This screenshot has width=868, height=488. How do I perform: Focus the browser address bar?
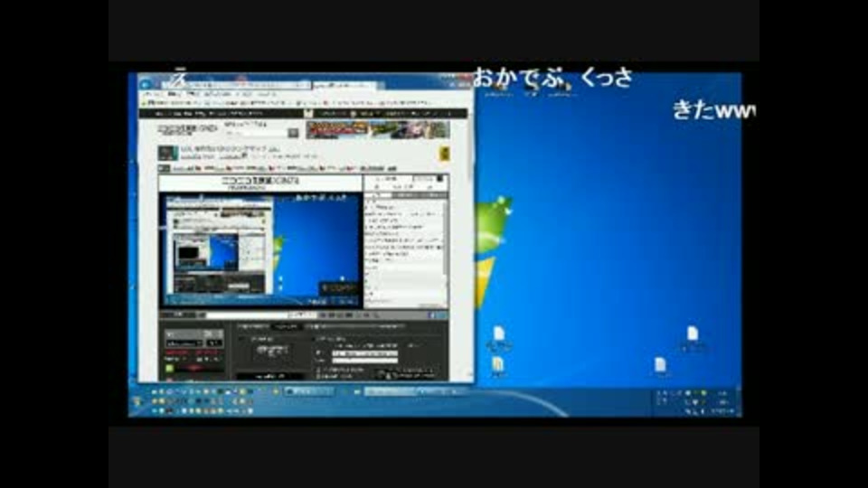tap(235, 85)
